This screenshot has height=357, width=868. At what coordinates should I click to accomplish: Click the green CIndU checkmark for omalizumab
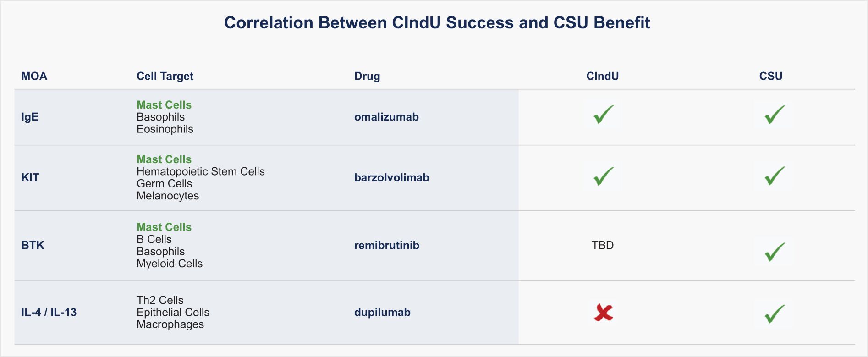[603, 115]
